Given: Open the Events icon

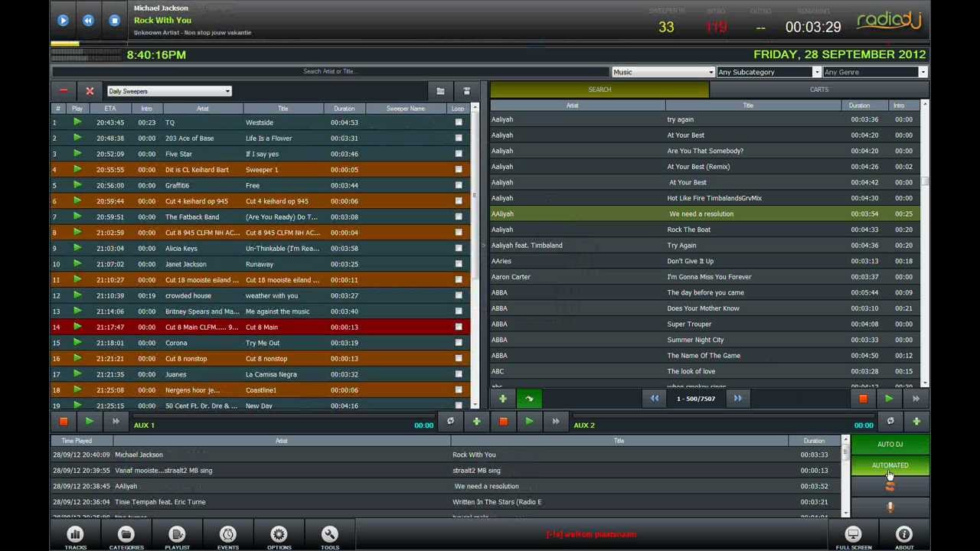Looking at the screenshot, I should 228,537.
